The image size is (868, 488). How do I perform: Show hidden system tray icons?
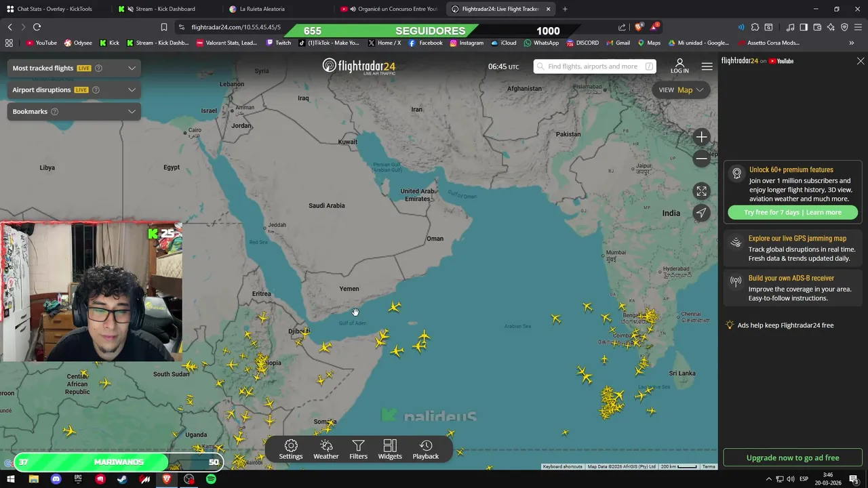pyautogui.click(x=768, y=479)
